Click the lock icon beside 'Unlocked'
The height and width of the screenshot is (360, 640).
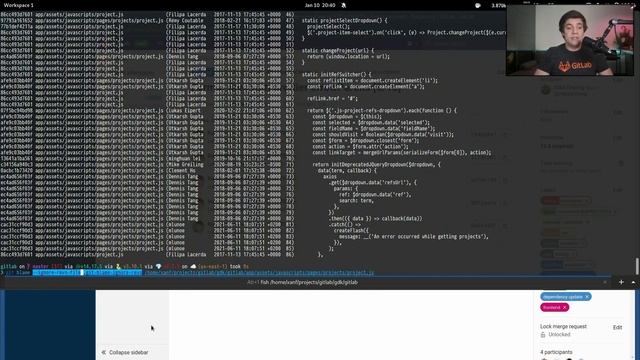pos(543,335)
